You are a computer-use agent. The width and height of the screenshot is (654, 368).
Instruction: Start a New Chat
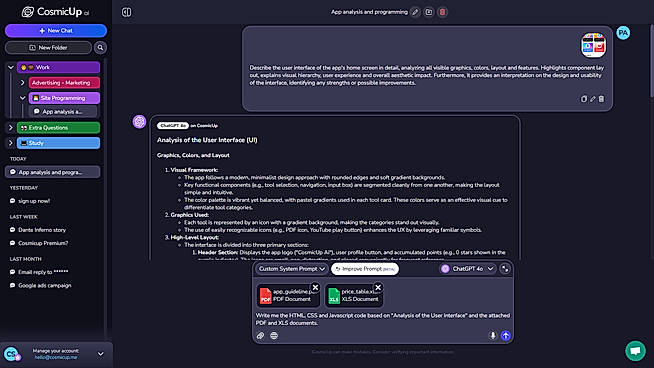coord(56,30)
